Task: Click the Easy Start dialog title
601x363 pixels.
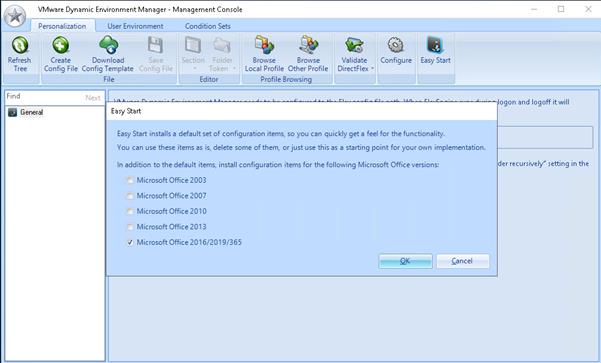Action: point(126,111)
